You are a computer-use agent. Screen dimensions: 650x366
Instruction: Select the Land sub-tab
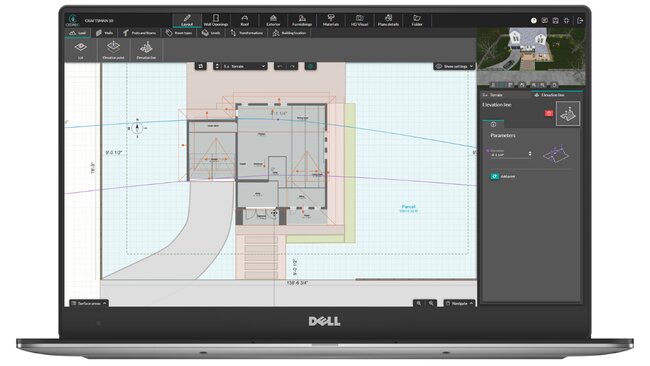pos(78,33)
